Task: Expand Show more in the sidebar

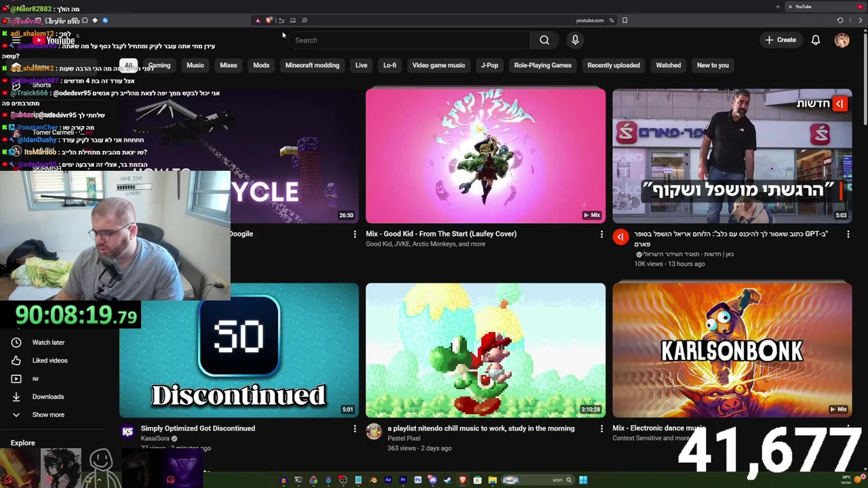Action: tap(48, 415)
